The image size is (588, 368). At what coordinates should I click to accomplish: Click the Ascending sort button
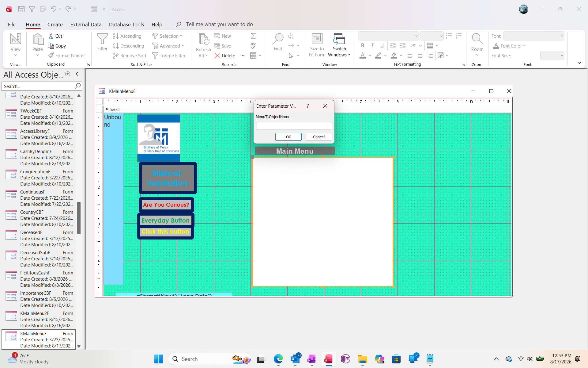pyautogui.click(x=127, y=36)
